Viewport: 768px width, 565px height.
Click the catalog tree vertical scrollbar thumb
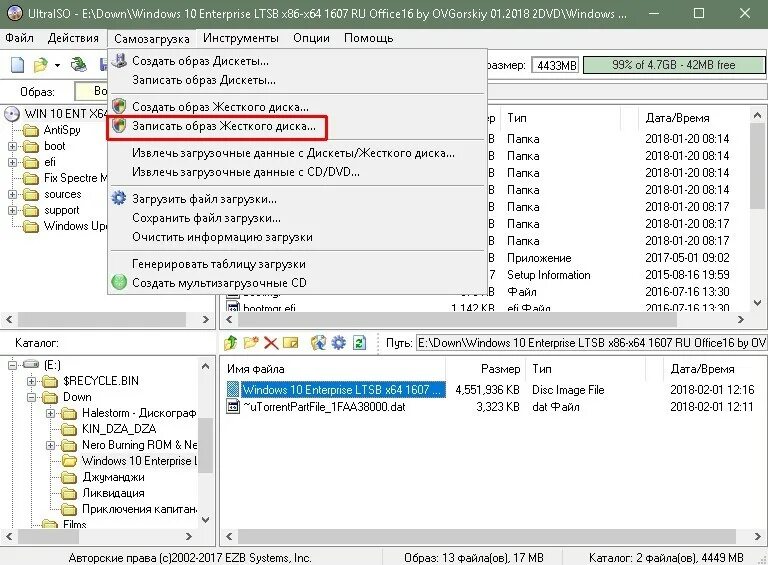tap(205, 445)
